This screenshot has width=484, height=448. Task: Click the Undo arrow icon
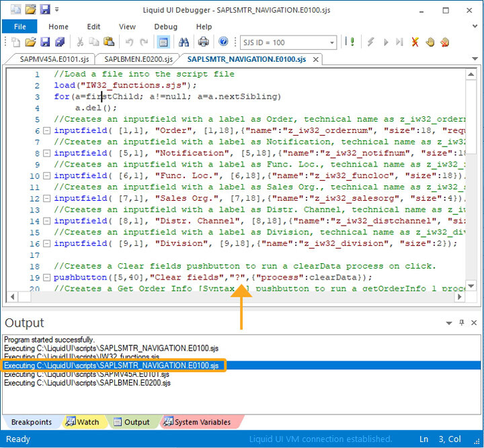(129, 42)
